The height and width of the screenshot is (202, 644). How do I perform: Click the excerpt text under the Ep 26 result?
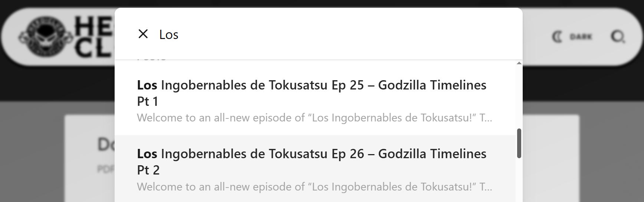tap(315, 187)
